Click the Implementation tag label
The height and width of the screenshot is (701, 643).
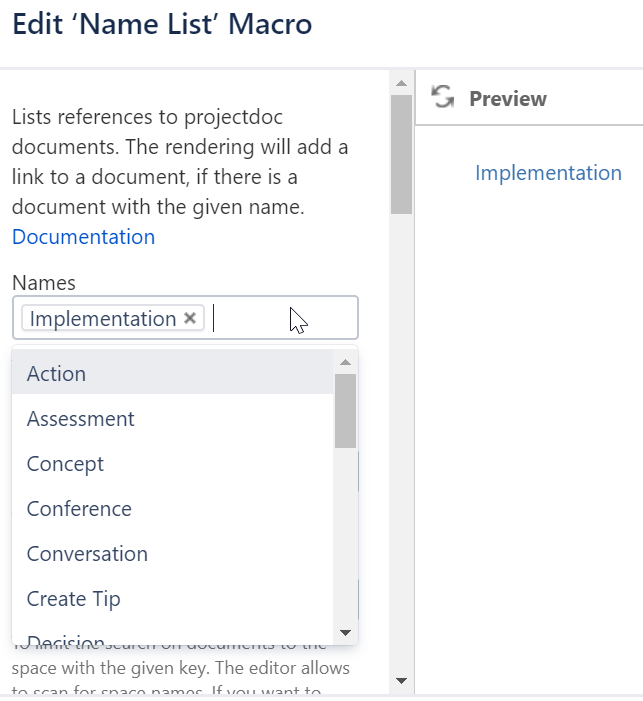tap(102, 318)
